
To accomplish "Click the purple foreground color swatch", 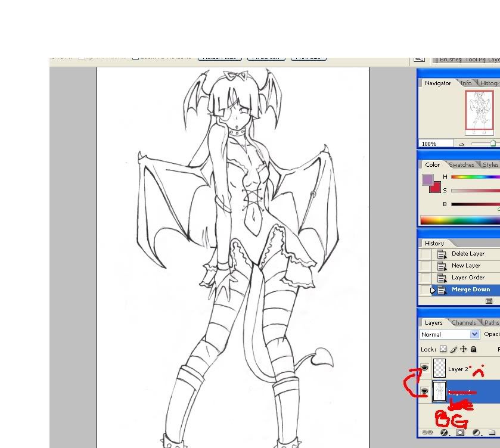I will click(x=427, y=179).
